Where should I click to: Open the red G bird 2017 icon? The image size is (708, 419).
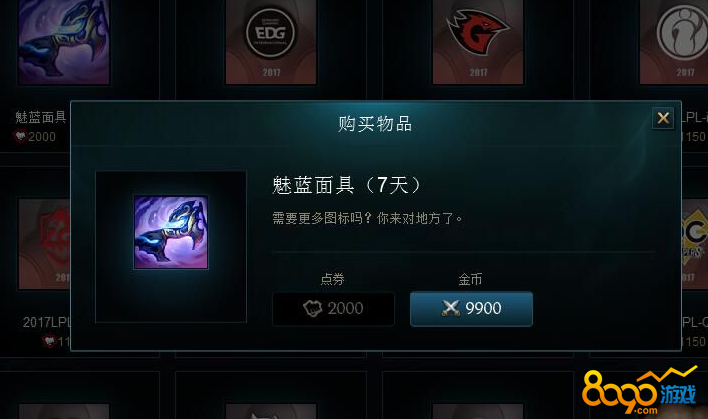pos(478,42)
